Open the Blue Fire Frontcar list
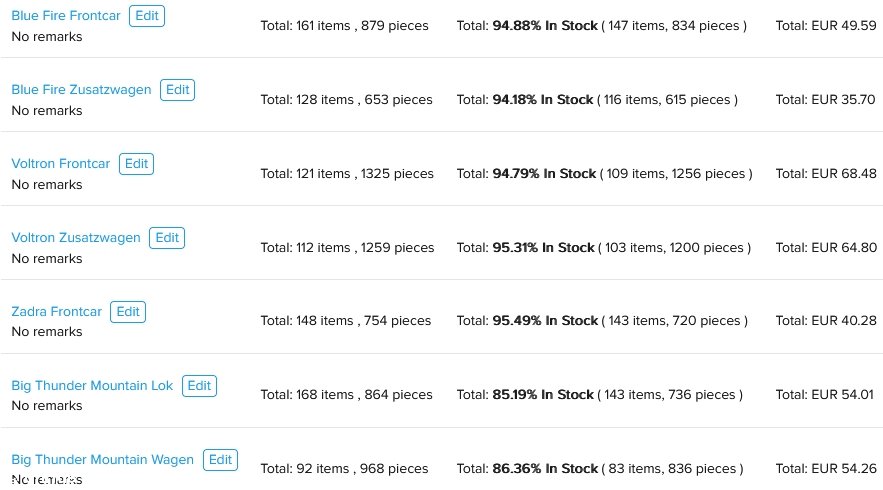The width and height of the screenshot is (883, 490). [66, 16]
